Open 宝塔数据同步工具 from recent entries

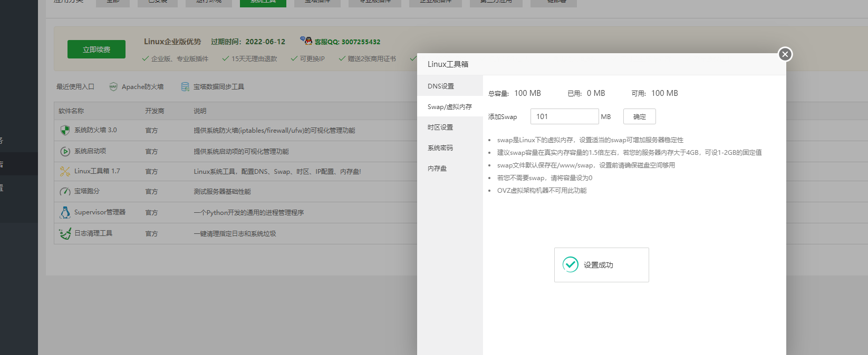coord(218,86)
